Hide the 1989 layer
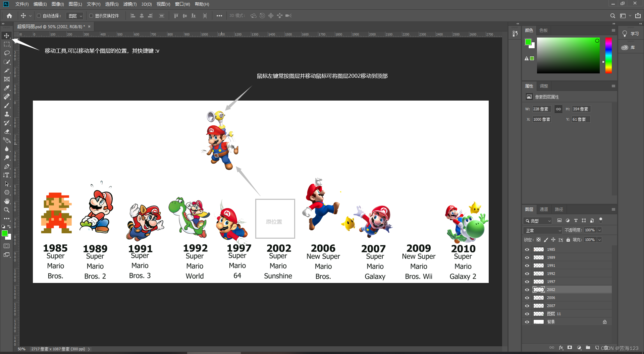644x354 pixels. coord(527,257)
